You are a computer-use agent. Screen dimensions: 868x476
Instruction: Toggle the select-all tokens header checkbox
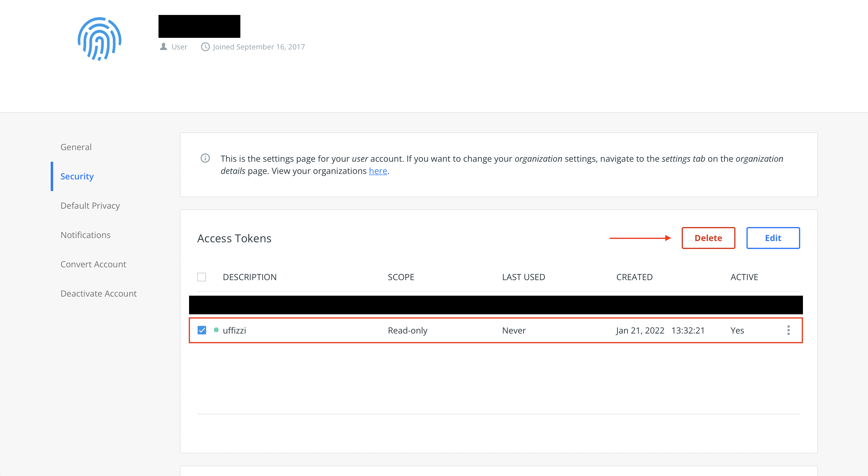click(x=202, y=277)
